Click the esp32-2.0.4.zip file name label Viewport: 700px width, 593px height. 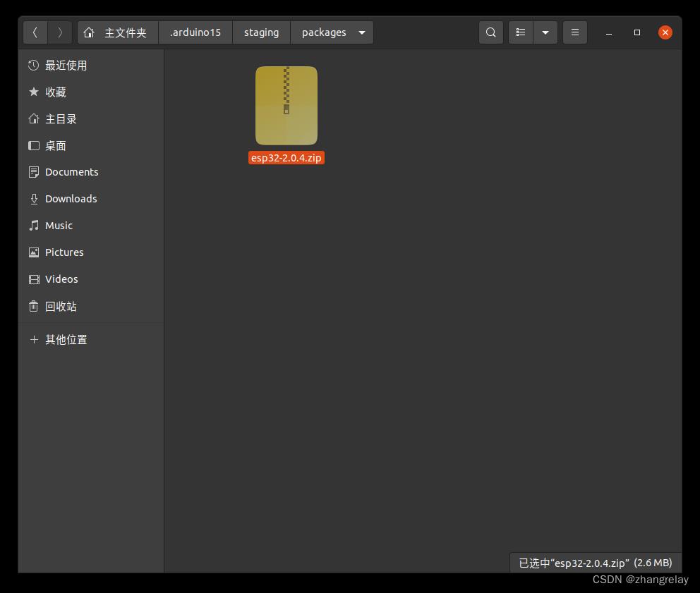click(x=286, y=157)
